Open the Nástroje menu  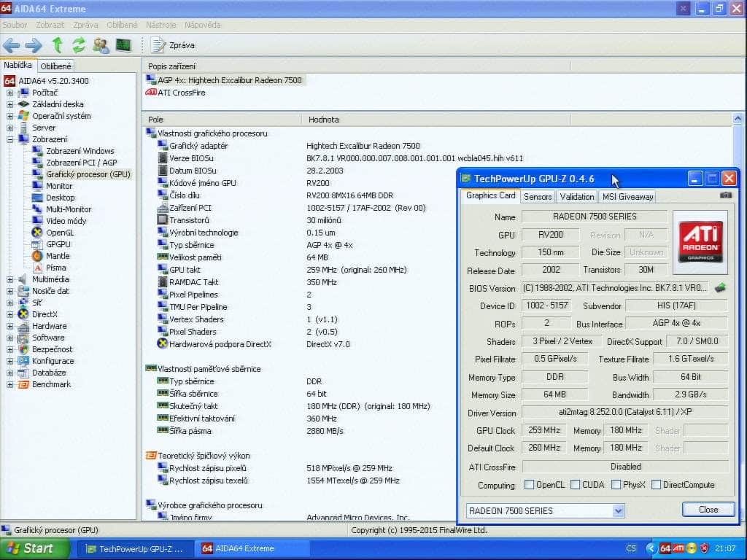(161, 25)
